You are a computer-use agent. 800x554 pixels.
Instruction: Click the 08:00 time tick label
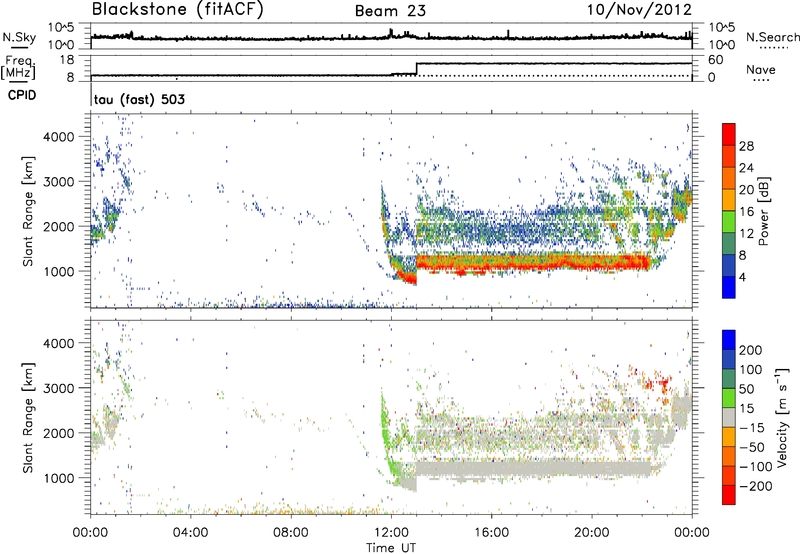291,533
